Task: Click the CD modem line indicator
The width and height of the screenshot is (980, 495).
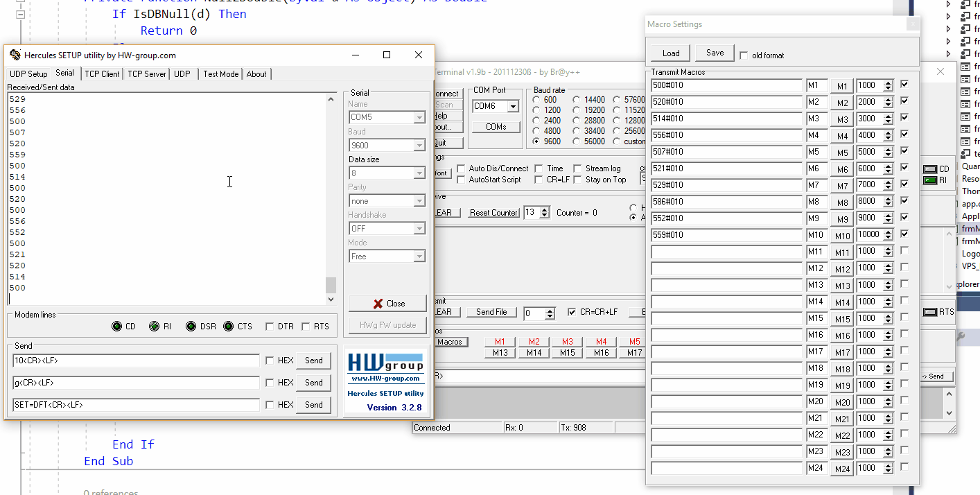Action: pos(116,327)
